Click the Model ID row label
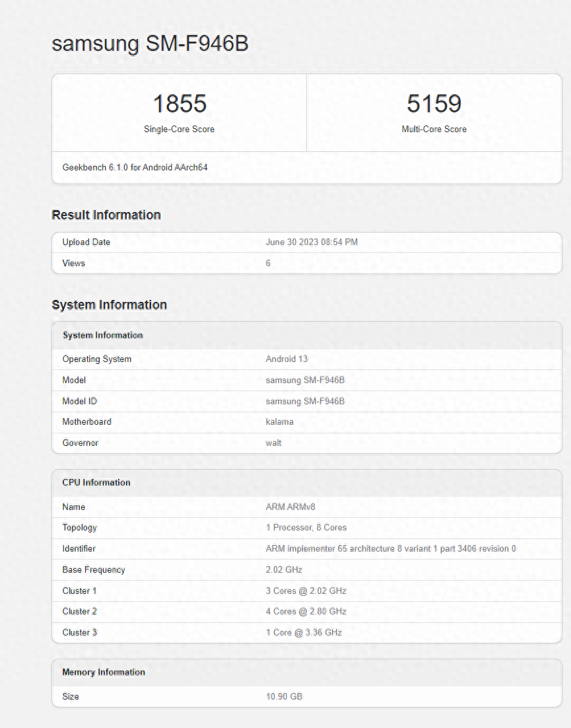 [x=80, y=401]
